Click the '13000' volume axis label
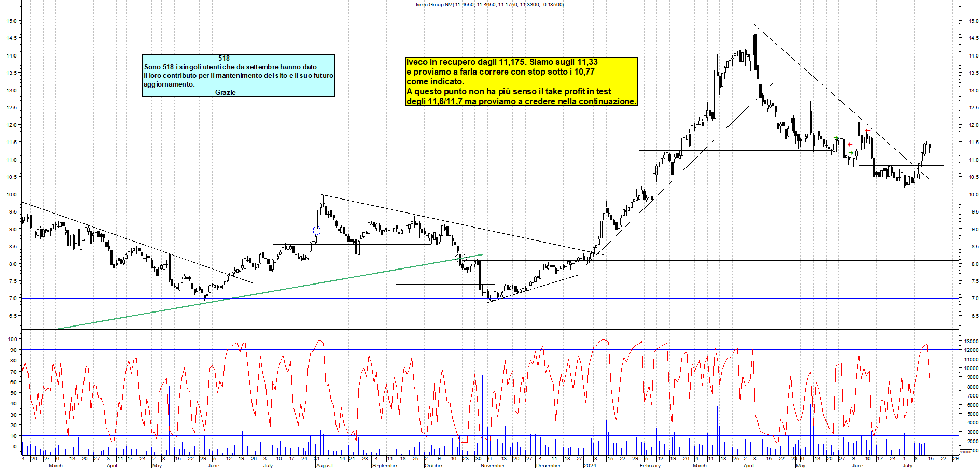Viewport: 980px width, 468px height. point(971,341)
